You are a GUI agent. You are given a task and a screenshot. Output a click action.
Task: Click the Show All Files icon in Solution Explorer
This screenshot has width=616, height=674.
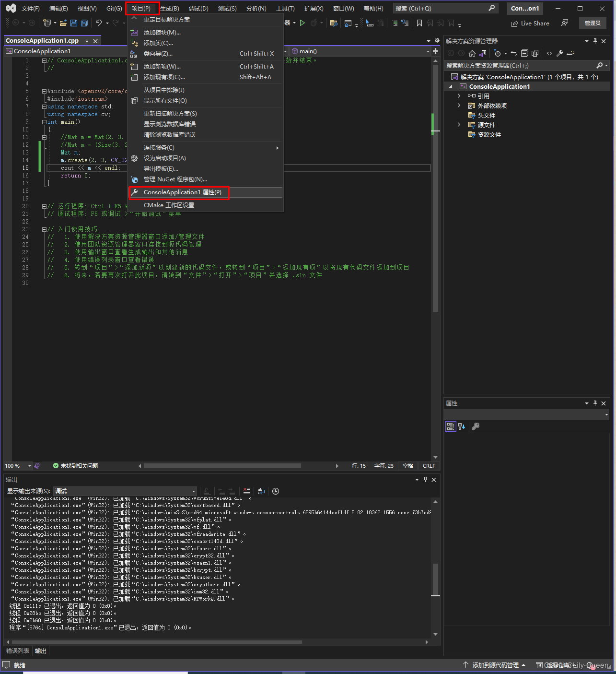535,53
